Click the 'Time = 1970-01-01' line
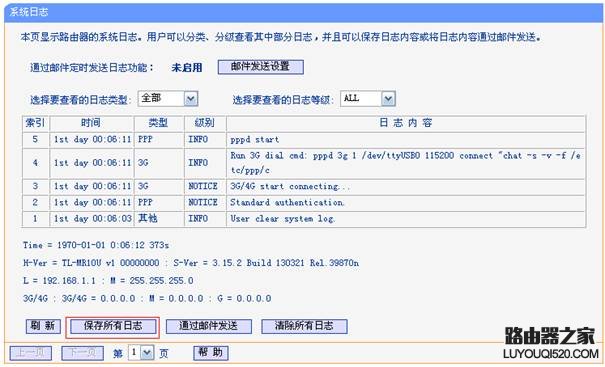The width and height of the screenshot is (605, 367). click(x=96, y=245)
